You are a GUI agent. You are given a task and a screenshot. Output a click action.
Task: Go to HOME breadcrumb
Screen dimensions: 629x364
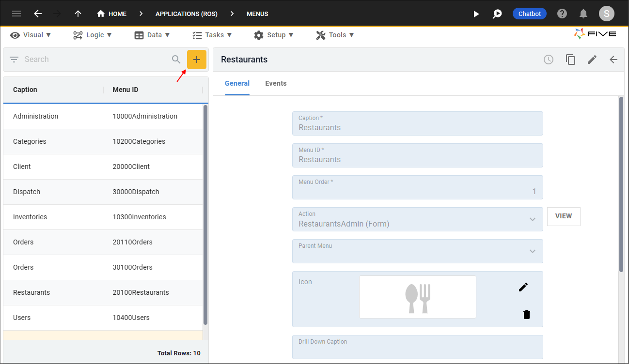pyautogui.click(x=112, y=14)
